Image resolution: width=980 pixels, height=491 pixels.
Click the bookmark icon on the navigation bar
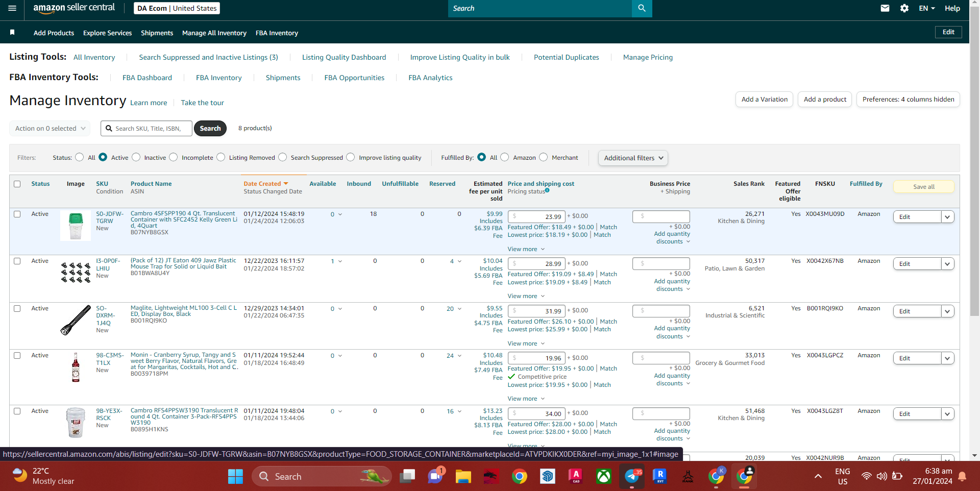tap(12, 32)
